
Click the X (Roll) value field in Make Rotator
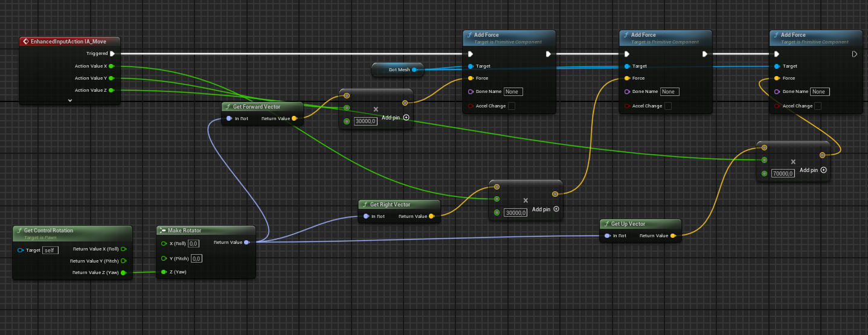[194, 244]
